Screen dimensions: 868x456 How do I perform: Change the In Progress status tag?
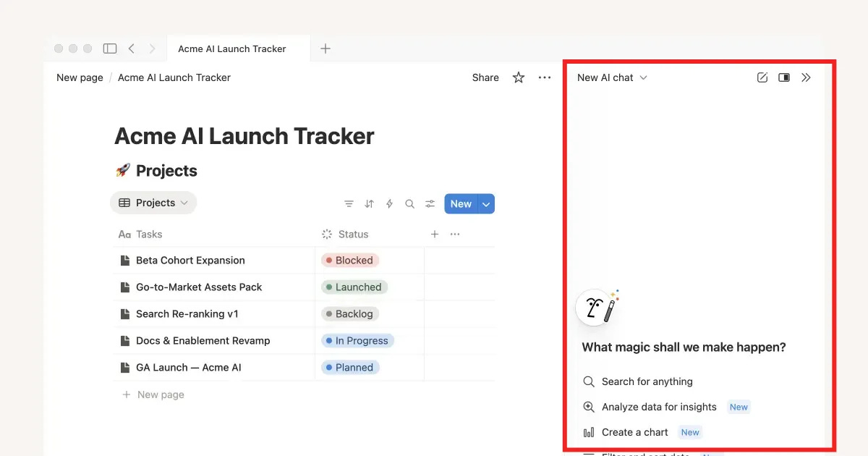357,341
